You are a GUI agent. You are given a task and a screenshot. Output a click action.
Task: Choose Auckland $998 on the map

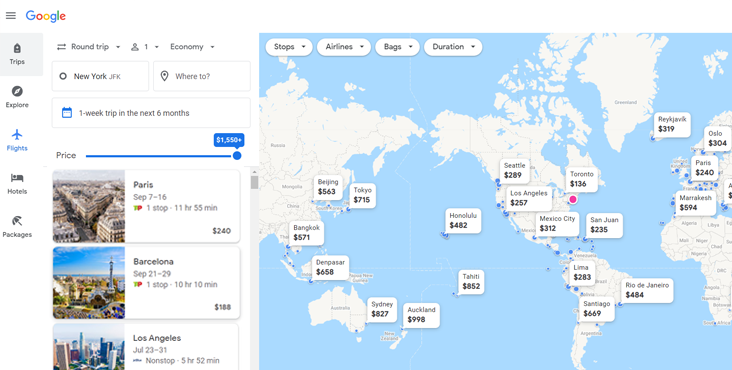pyautogui.click(x=421, y=315)
